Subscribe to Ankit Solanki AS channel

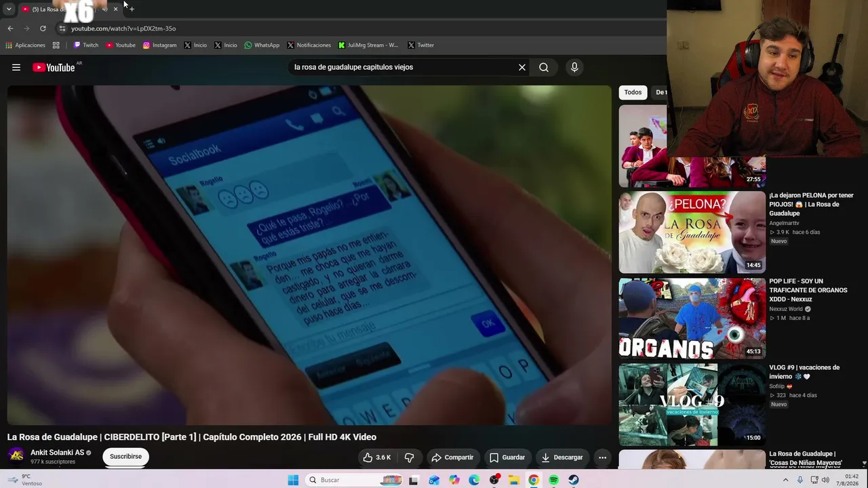click(125, 457)
